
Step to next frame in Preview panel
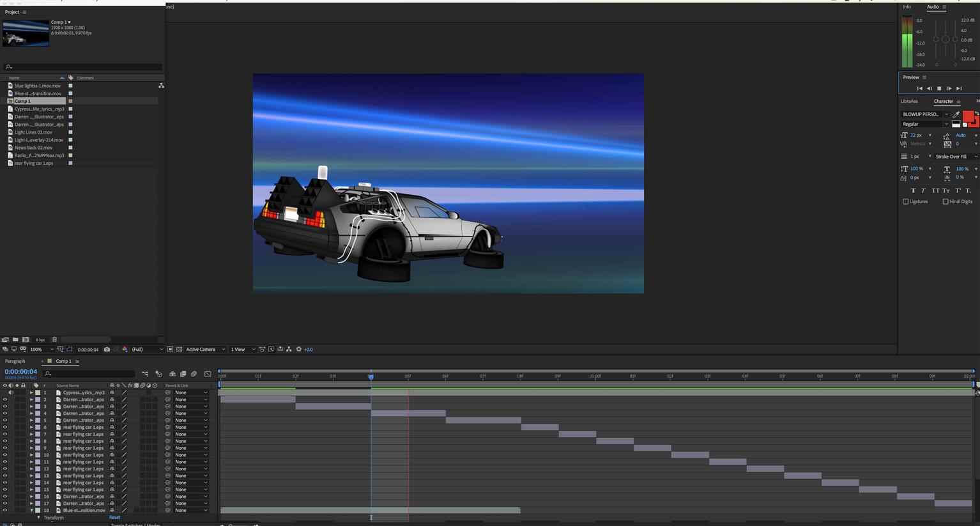pos(949,88)
